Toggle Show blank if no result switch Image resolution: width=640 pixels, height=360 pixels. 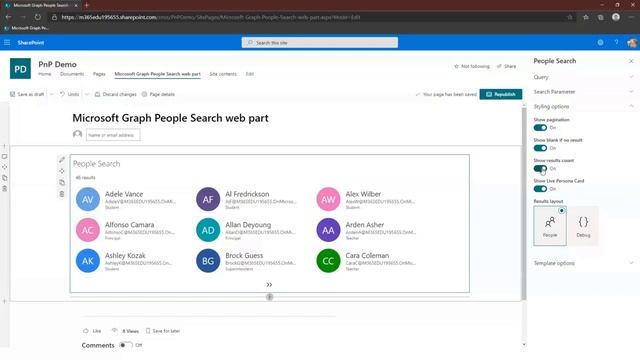[x=540, y=148]
